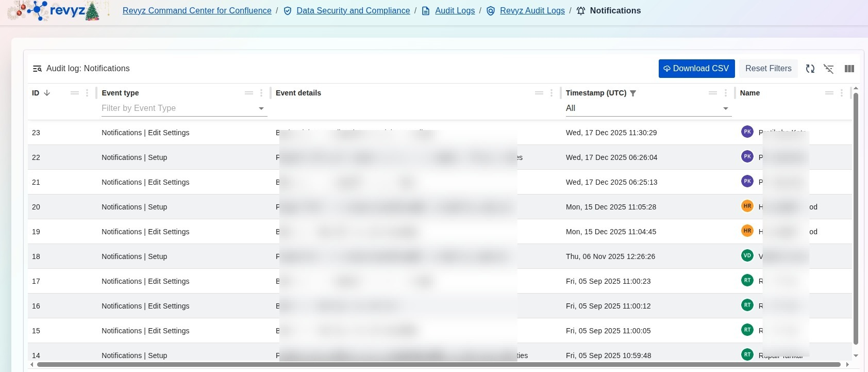This screenshot has width=868, height=372.
Task: Navigate to Revyz Audit Logs breadcrumb
Action: tap(532, 11)
